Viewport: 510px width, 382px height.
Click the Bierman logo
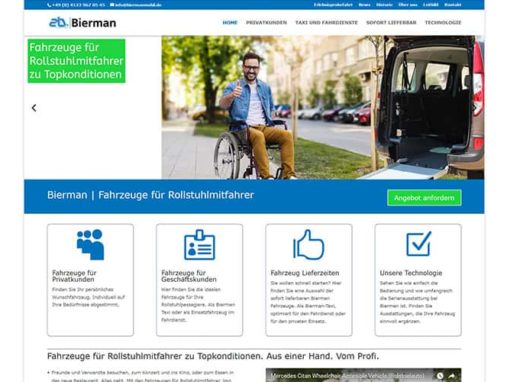coord(83,23)
